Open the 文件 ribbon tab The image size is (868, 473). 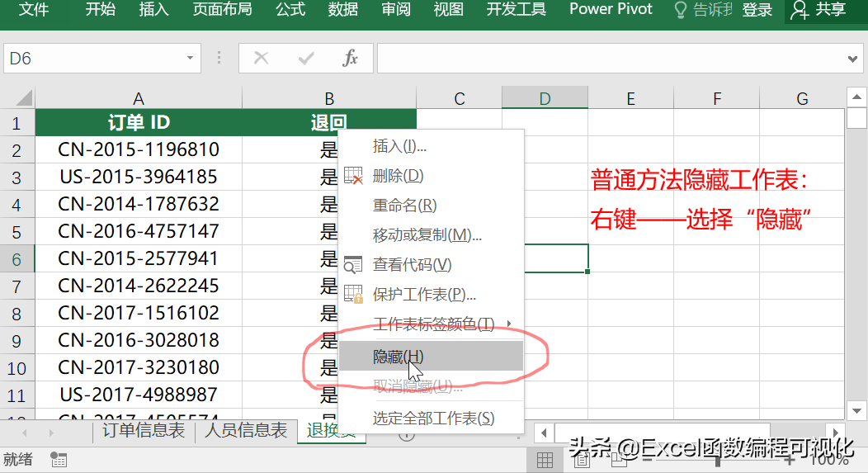tap(34, 9)
